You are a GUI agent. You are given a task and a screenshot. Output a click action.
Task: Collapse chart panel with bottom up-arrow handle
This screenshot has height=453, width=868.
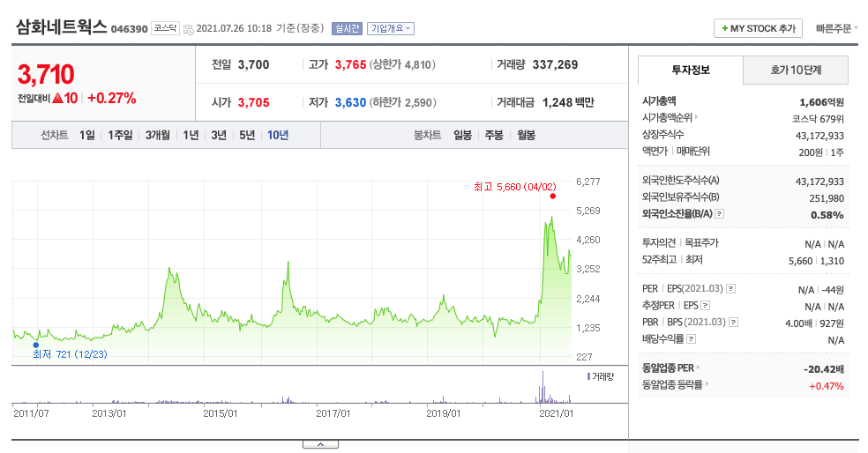[320, 444]
